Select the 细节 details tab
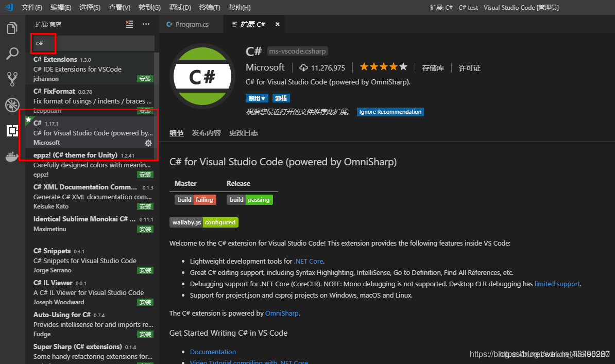Image resolution: width=615 pixels, height=364 pixels. (177, 133)
